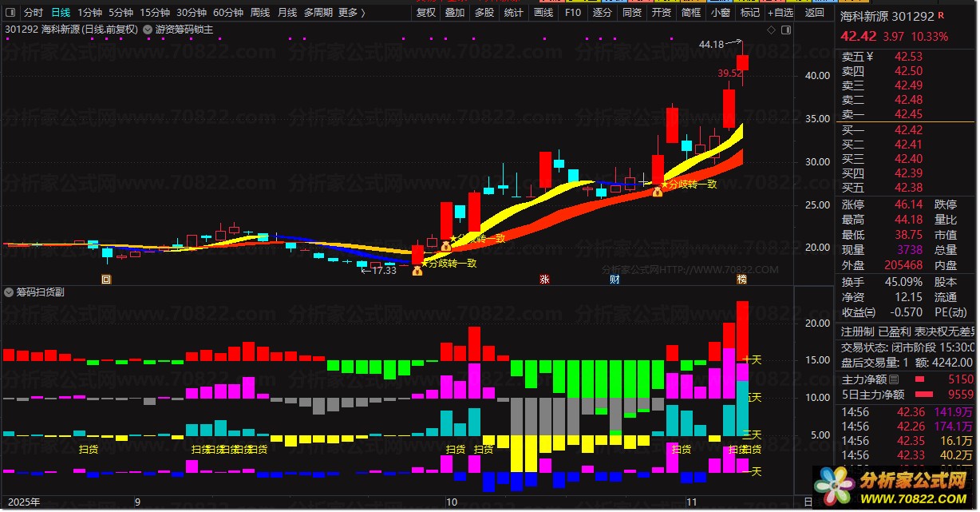
Task: Click the 已盈利 tag
Action: [895, 331]
